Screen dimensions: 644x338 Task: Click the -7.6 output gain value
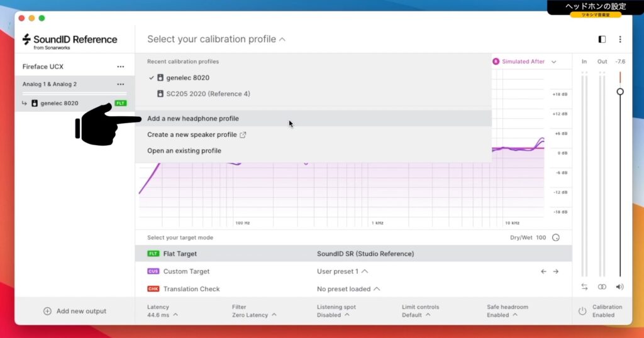[x=620, y=62]
